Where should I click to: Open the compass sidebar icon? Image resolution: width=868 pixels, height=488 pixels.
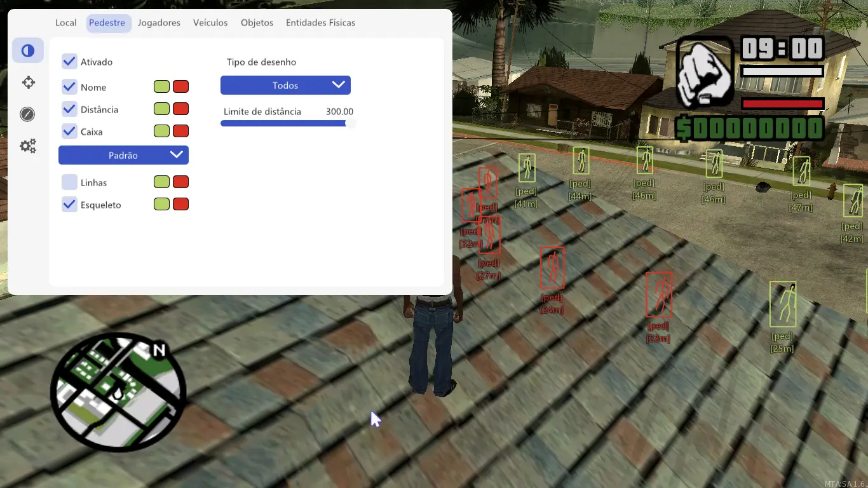click(x=27, y=114)
